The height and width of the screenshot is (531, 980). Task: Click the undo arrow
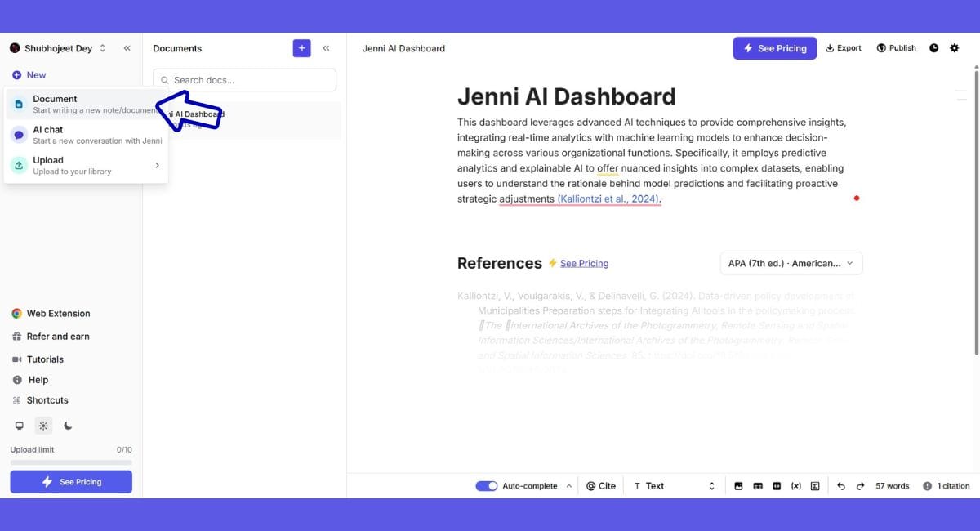(841, 486)
